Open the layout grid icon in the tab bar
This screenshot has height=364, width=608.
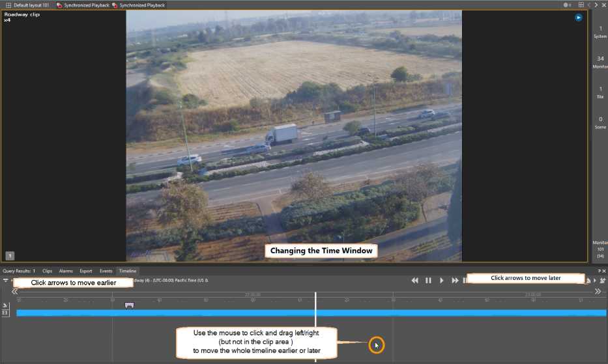pos(581,5)
